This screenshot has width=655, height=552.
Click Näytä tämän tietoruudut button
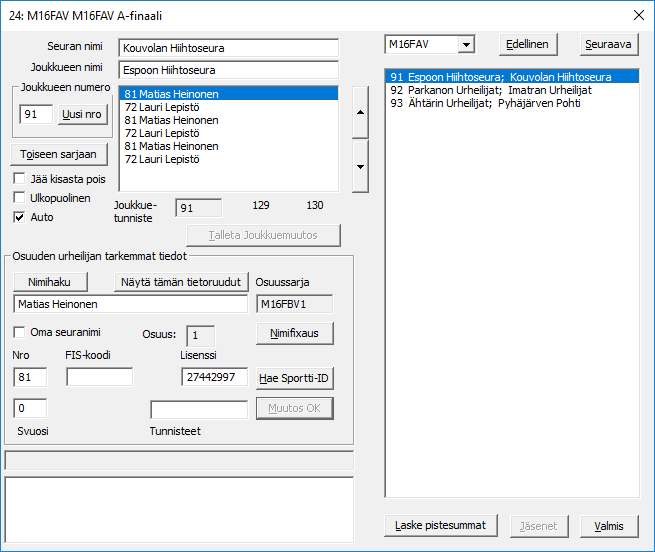coord(180,282)
